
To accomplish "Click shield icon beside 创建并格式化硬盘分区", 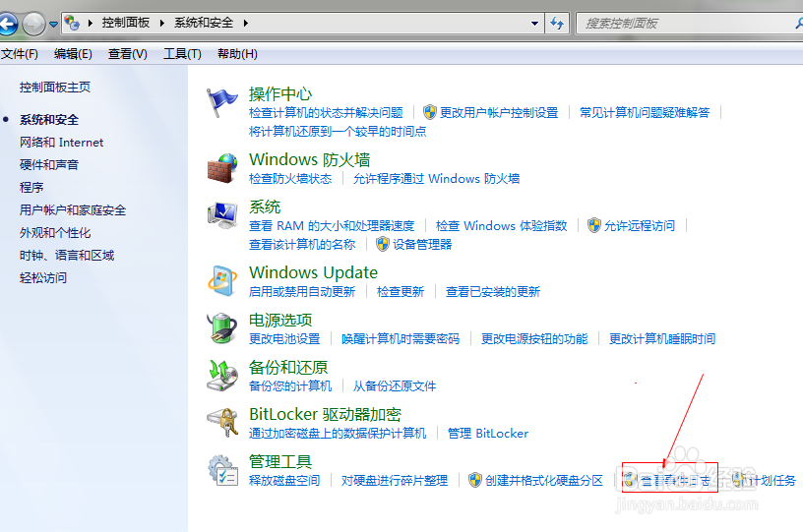I will [475, 480].
